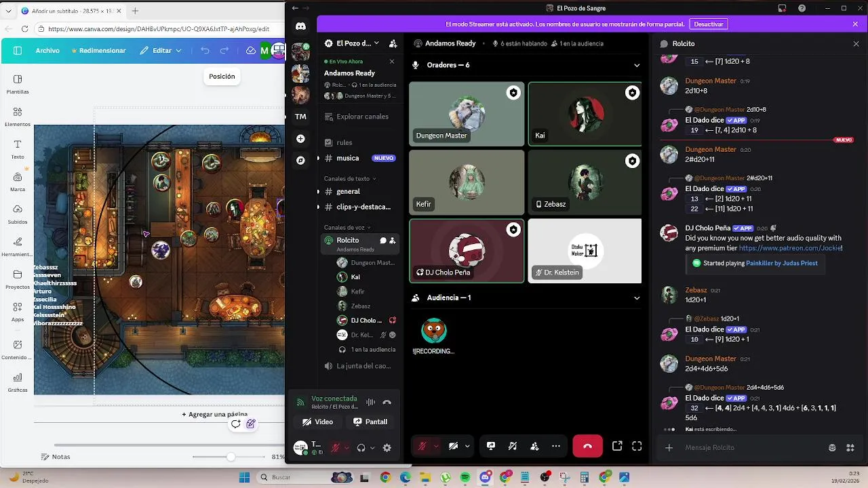The height and width of the screenshot is (488, 868).
Task: Open server invite people icon
Action: [x=393, y=43]
